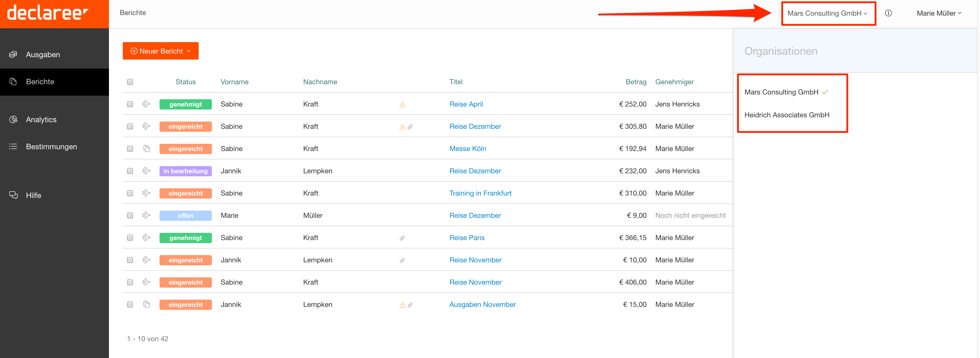Click the genehmigt badge in Reise April row
The image size is (980, 358).
(x=186, y=104)
